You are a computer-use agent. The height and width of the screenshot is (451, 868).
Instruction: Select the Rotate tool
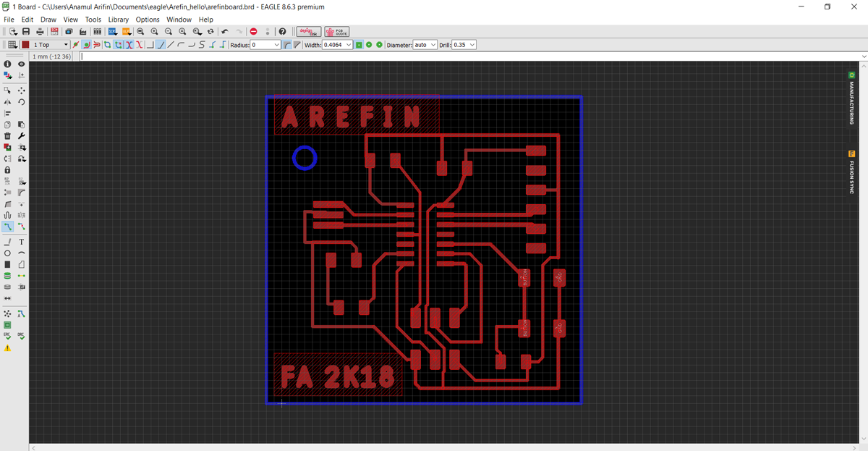coord(22,102)
